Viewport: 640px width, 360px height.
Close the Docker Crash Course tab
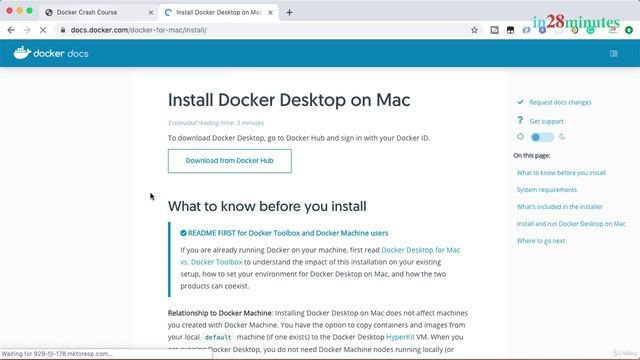[151, 13]
